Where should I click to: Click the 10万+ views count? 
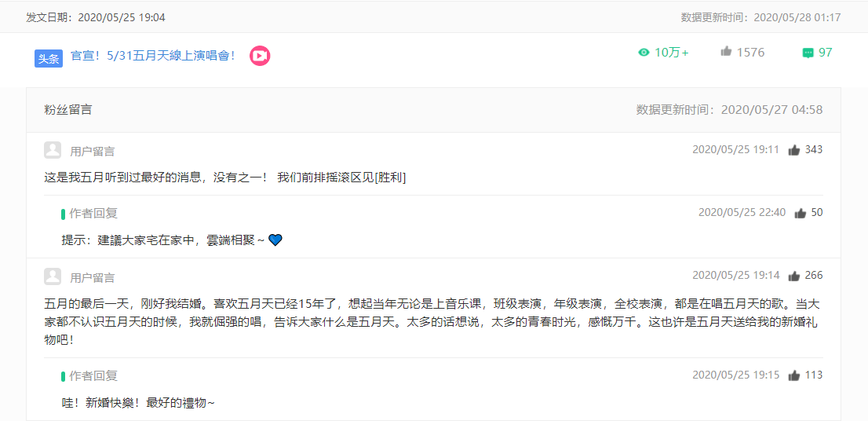672,53
